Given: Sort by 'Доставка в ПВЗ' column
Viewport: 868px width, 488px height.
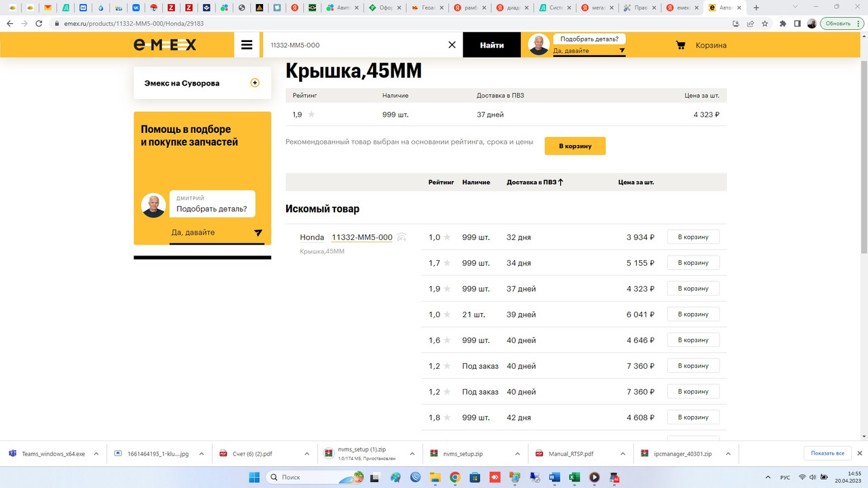Looking at the screenshot, I should [535, 182].
